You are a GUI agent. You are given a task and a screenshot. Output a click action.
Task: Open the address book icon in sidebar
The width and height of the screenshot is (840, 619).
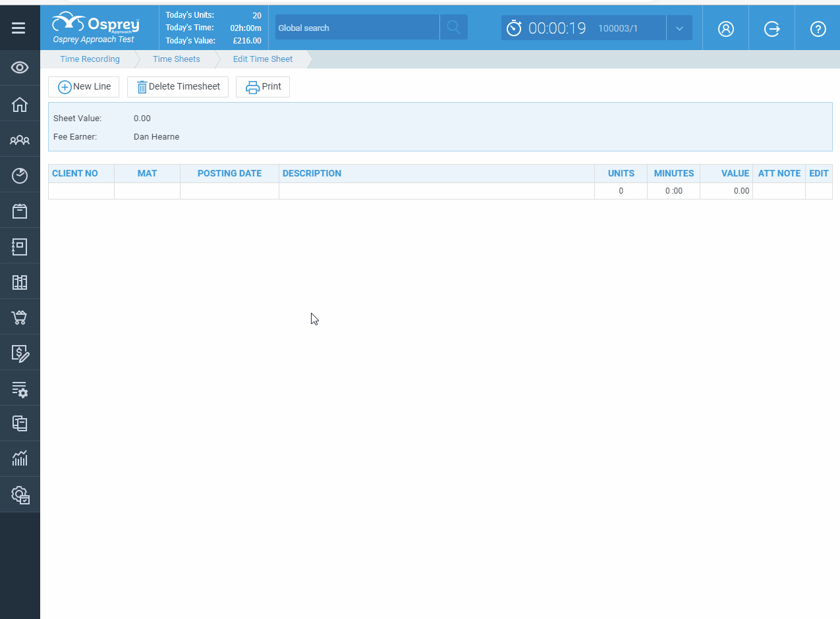coord(20,246)
